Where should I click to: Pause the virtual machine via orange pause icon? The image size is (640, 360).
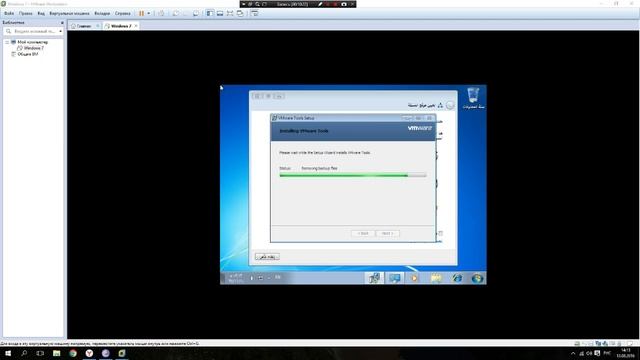pos(141,13)
